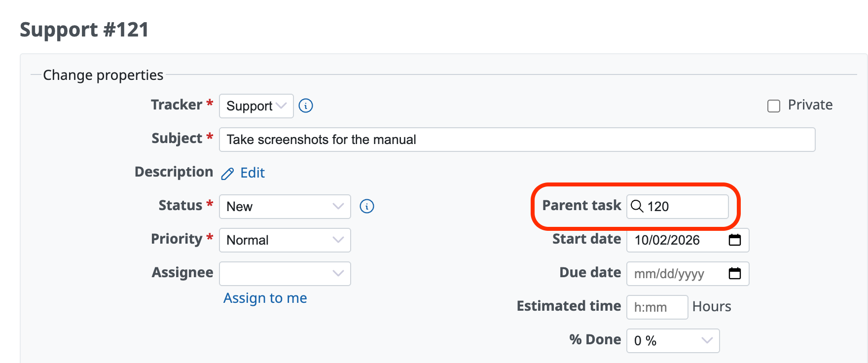
Task: Click the Estimated time field
Action: 657,307
